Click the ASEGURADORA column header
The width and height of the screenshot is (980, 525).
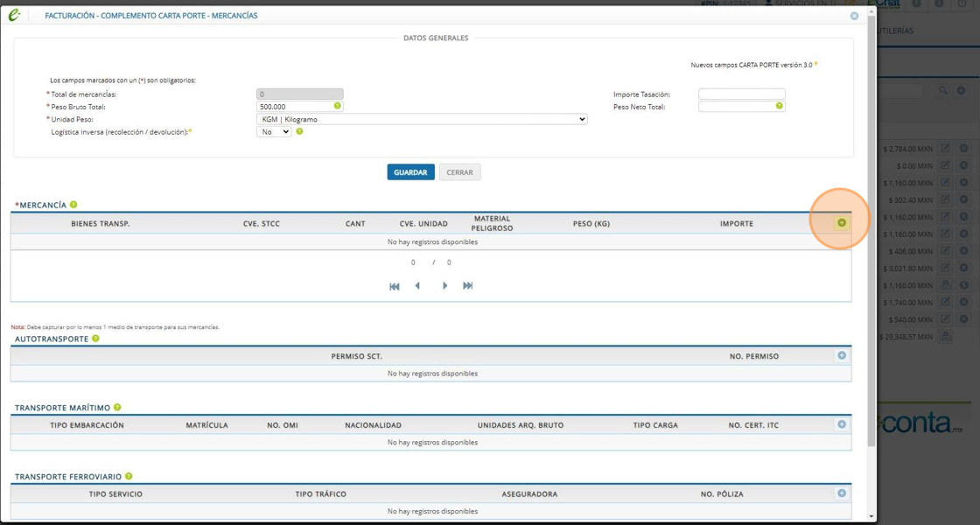point(529,493)
